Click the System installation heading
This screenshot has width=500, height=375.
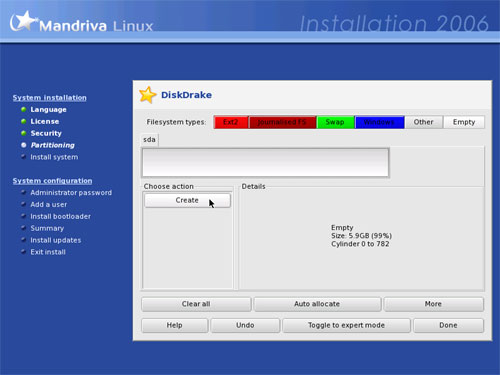tap(50, 98)
